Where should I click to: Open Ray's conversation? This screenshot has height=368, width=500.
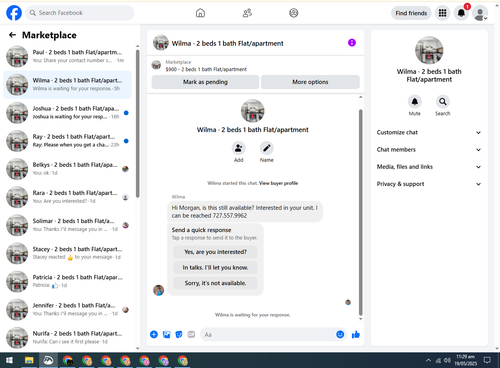click(67, 141)
